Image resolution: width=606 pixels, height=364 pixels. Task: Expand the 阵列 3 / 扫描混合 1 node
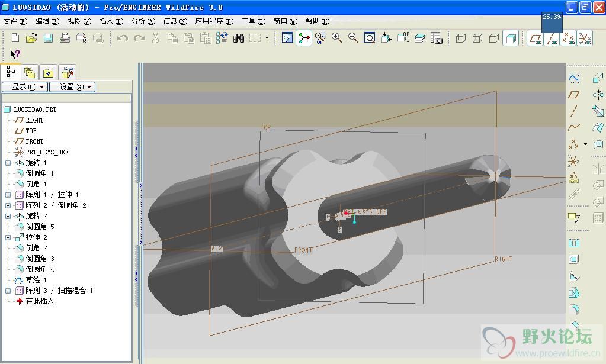(x=8, y=291)
